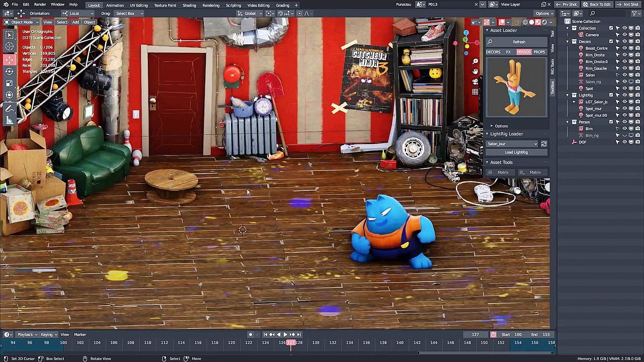Click frame 140 on the timeline
The width and height of the screenshot is (644, 362).
(400, 343)
